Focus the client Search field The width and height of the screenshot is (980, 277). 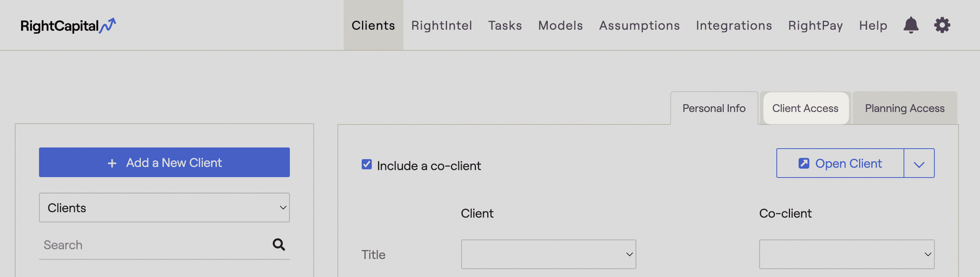[156, 245]
